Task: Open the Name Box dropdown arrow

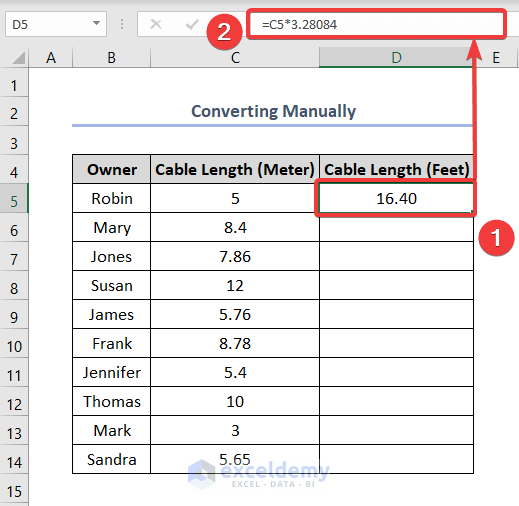Action: [x=96, y=23]
